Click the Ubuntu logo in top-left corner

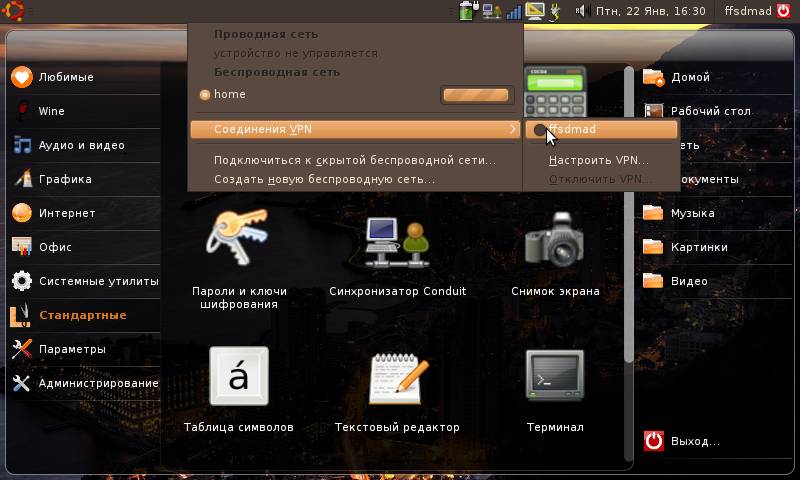13,11
